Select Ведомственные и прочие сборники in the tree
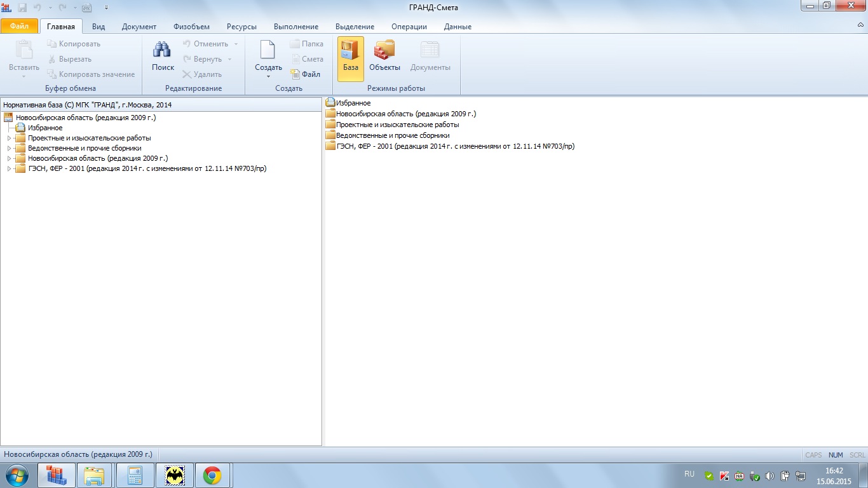 pos(85,148)
